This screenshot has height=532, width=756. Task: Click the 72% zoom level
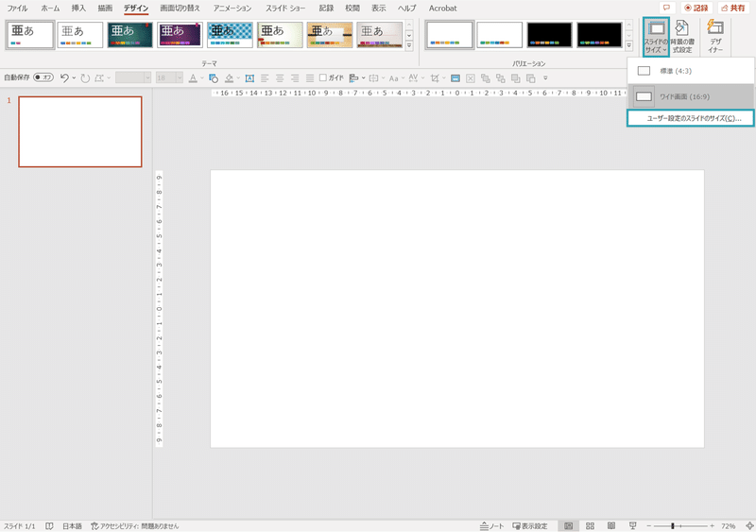click(x=729, y=525)
